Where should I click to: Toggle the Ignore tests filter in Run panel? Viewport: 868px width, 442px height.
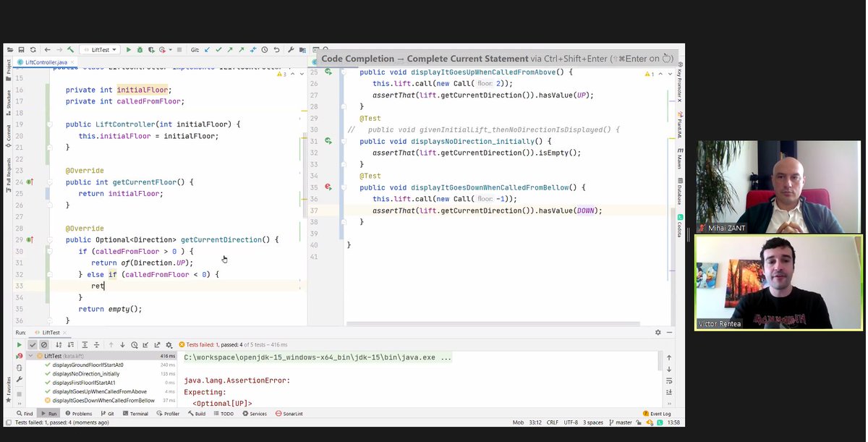pos(44,345)
